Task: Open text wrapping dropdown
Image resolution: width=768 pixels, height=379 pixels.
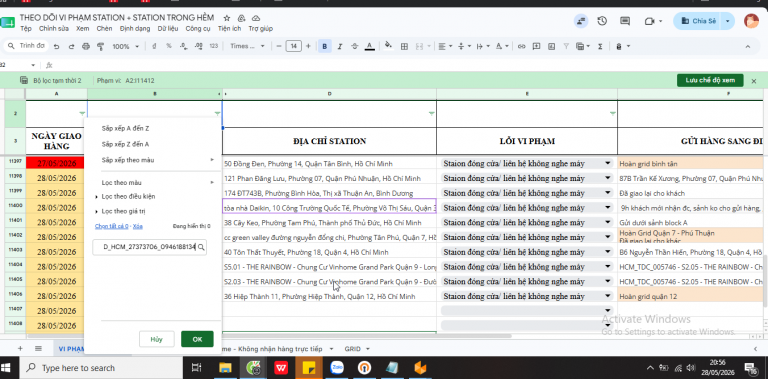Action: point(482,47)
